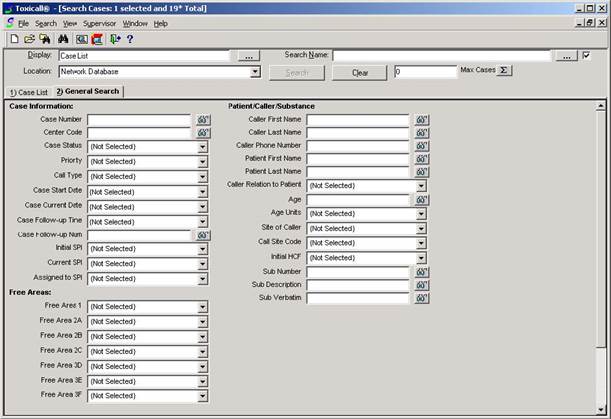Toggle checkbox next to Search Name
Viewport: 611px width, 419px height.
click(586, 55)
